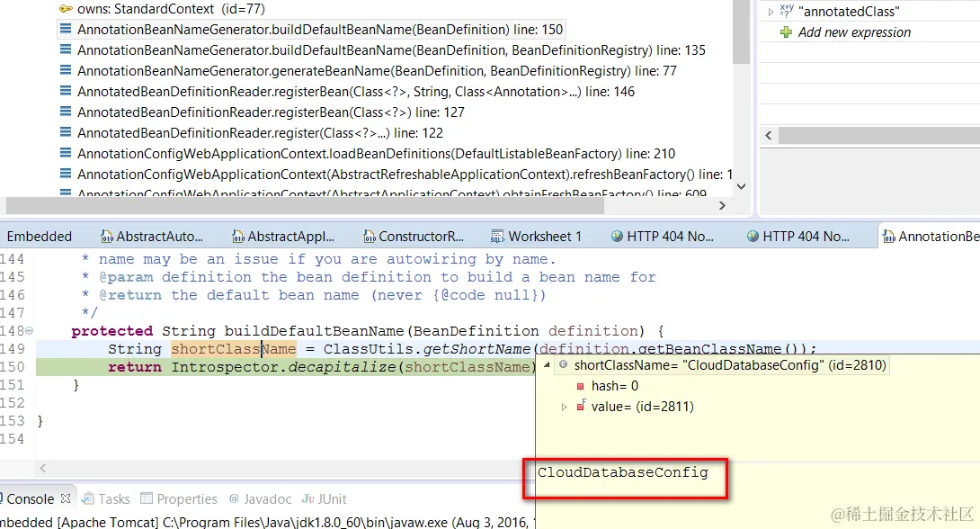
Task: Click globe icon on second HTTP 404 tab
Action: [x=753, y=237]
